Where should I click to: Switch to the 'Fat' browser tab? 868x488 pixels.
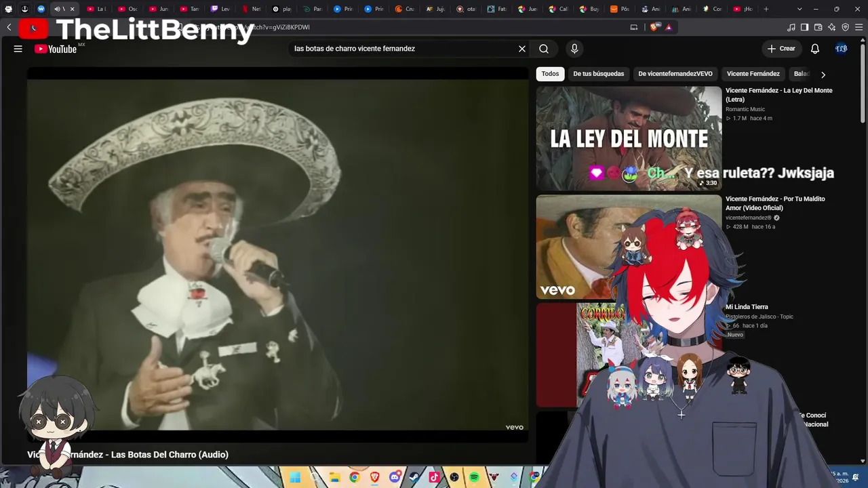tap(496, 9)
